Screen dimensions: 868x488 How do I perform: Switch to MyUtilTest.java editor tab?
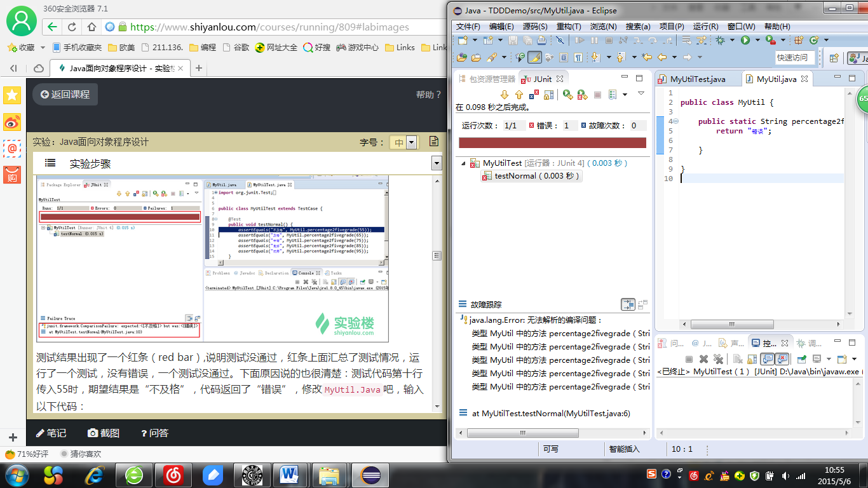(697, 79)
